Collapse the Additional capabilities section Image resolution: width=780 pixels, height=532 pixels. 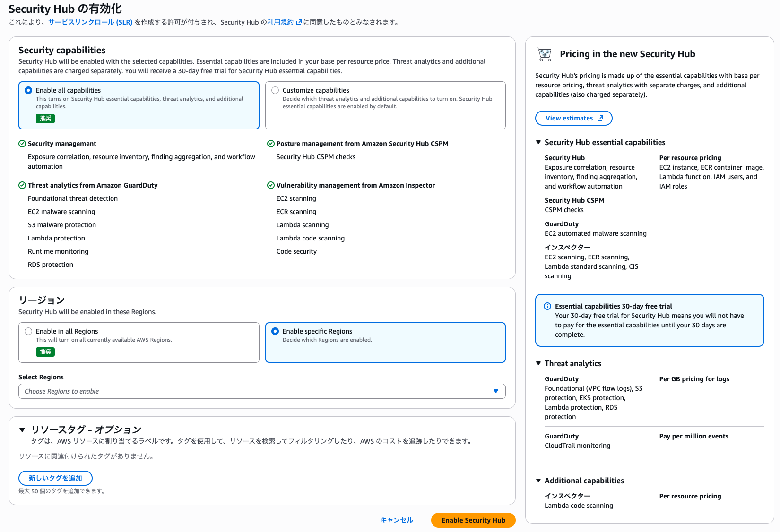pos(538,481)
